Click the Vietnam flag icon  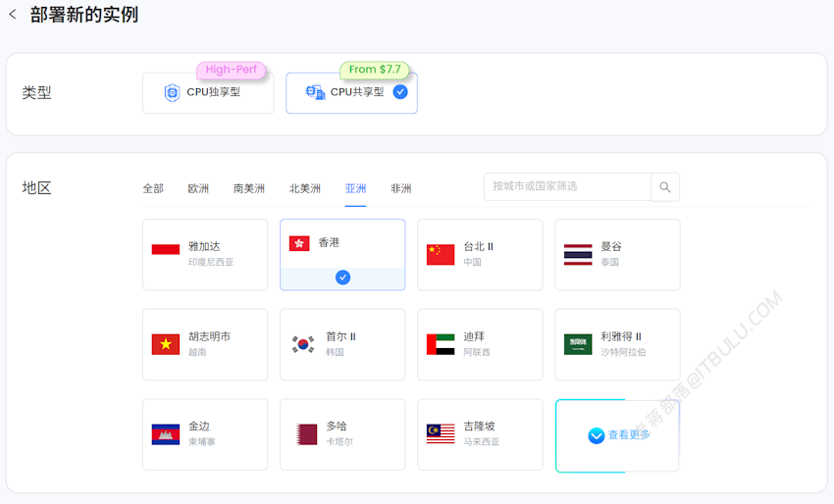[x=166, y=344]
